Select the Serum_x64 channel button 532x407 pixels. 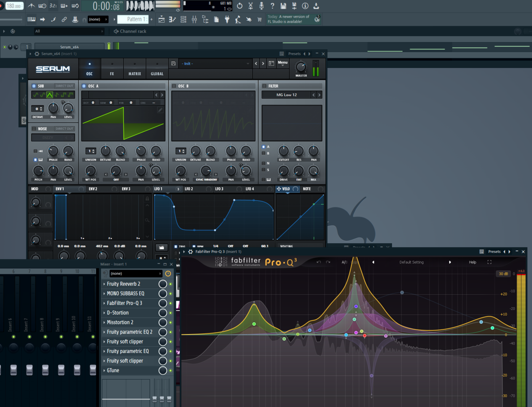click(69, 47)
